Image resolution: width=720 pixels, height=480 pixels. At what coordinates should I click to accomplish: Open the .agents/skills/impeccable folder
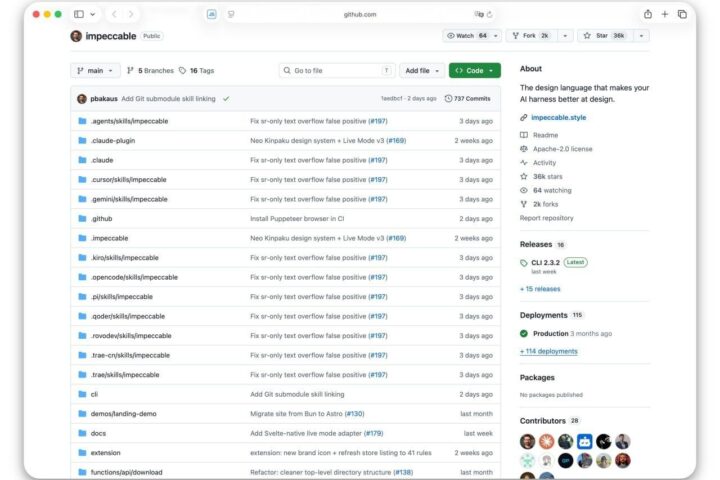pyautogui.click(x=129, y=121)
